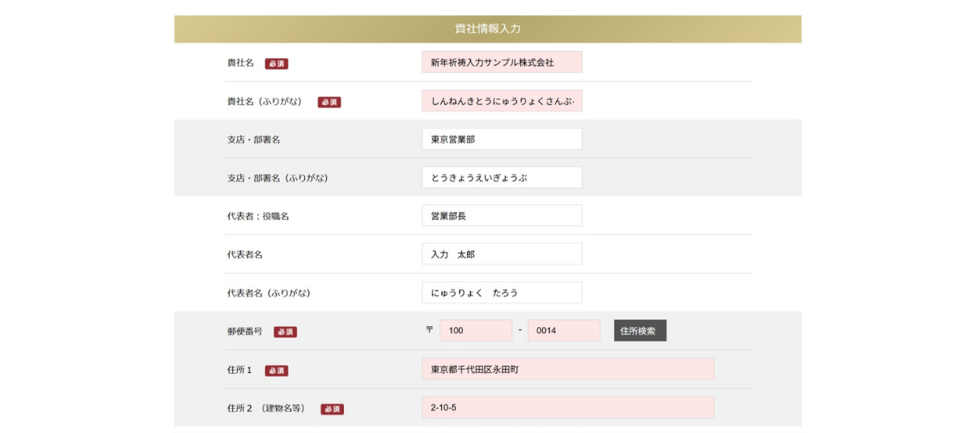Click the 必須 badge beside 貴社名（ふりがな）
This screenshot has height=433, width=980.
329,102
